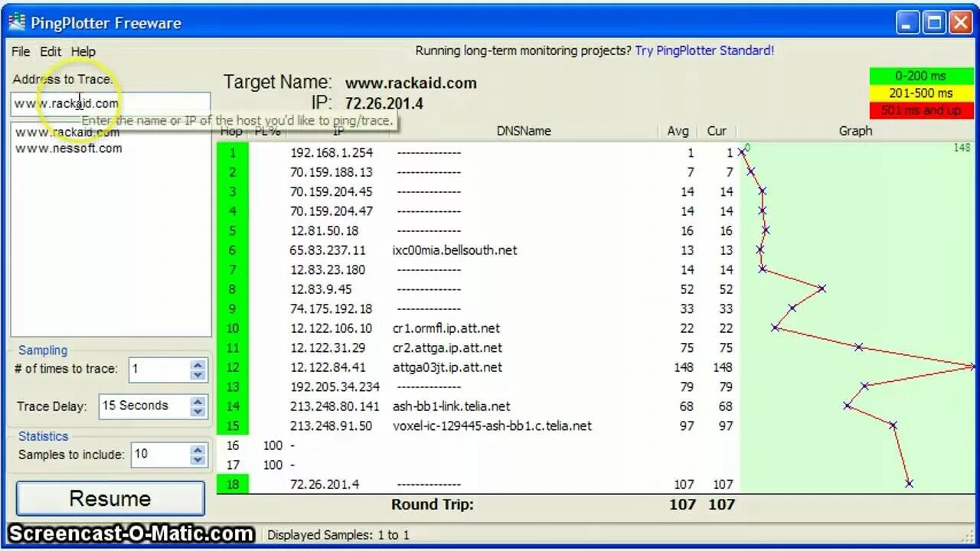Click the yellow 201-500 ms legend swatch
The height and width of the screenshot is (551, 980).
[x=921, y=93]
